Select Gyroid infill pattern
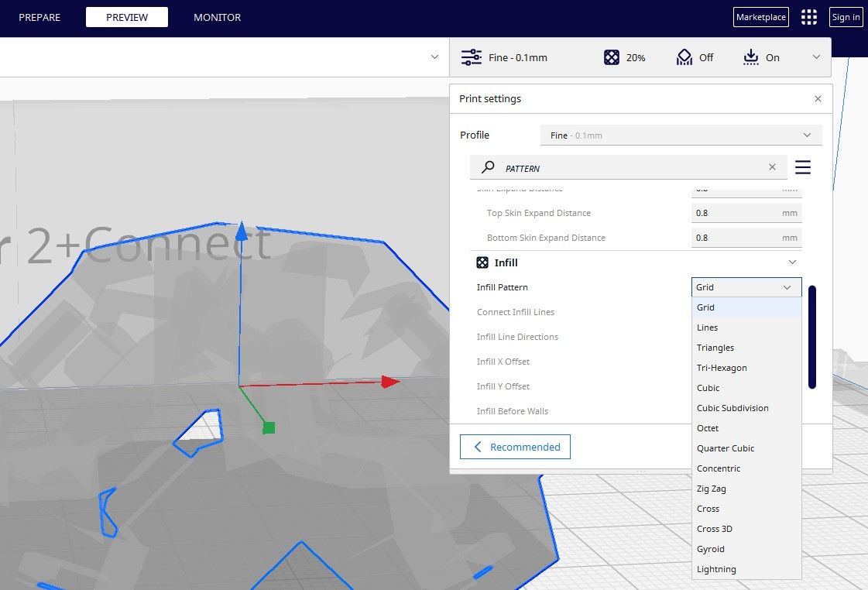 click(711, 549)
